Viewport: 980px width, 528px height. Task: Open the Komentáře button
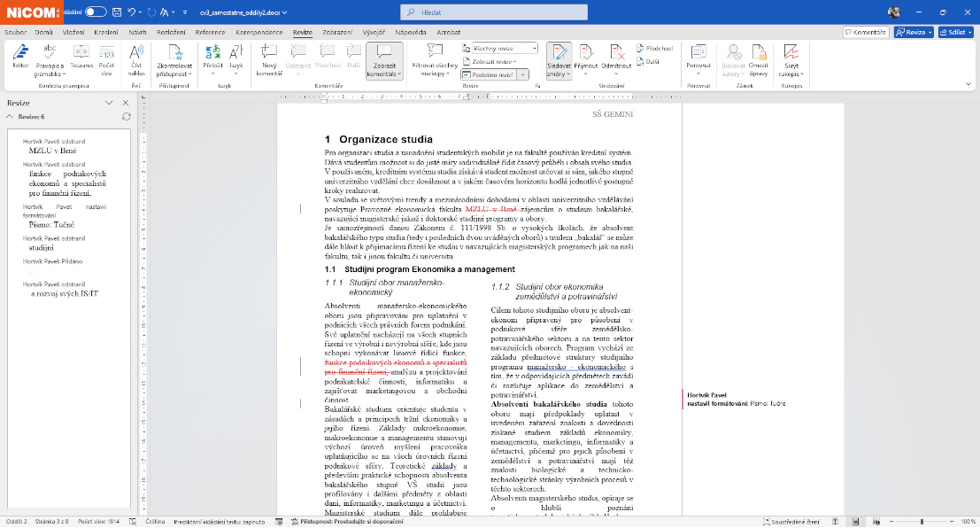(x=865, y=32)
